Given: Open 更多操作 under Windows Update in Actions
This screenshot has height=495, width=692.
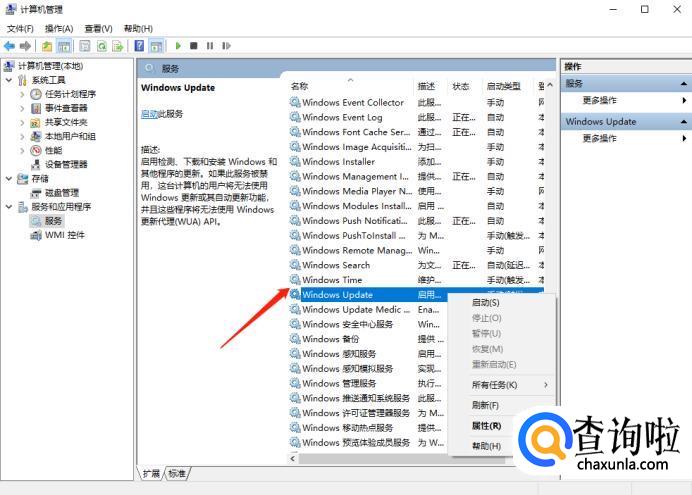Looking at the screenshot, I should click(x=599, y=139).
